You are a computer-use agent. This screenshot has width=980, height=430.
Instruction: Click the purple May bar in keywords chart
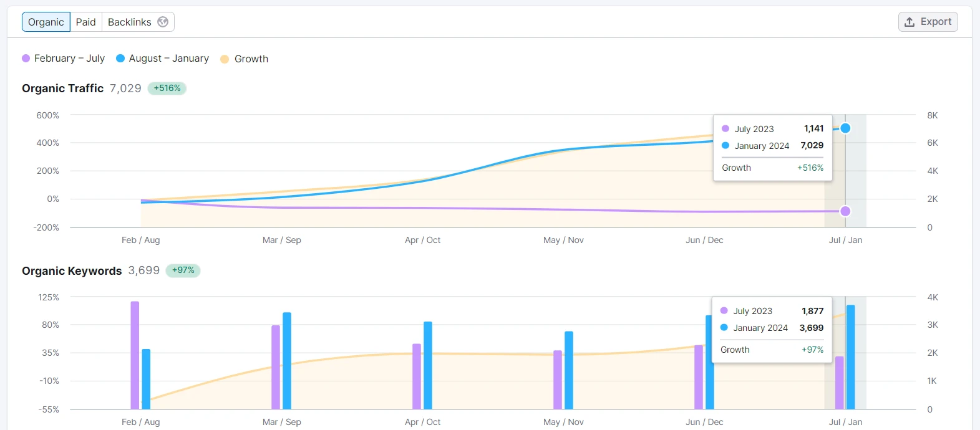click(558, 380)
